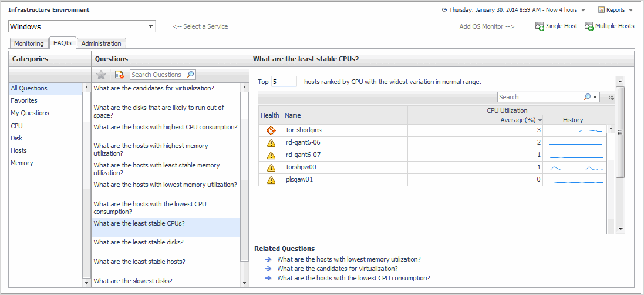Click the Top hosts count input field
Screen dimensions: 644x295
pyautogui.click(x=284, y=82)
